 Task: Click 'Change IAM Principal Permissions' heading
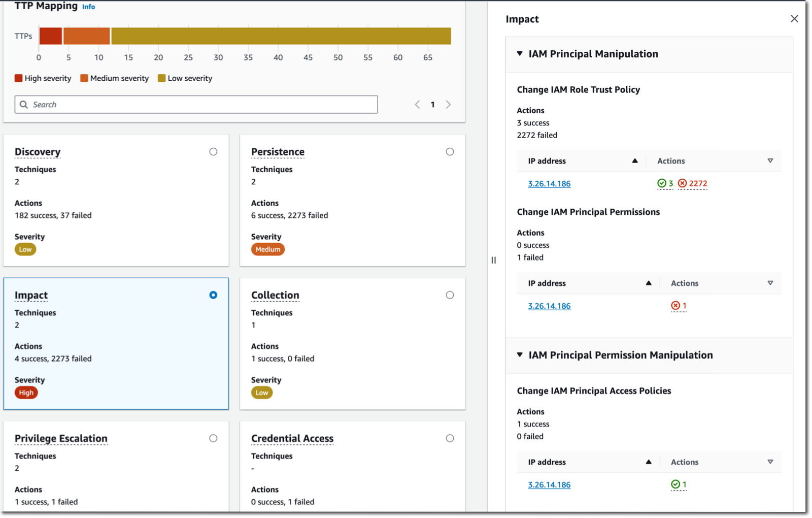coord(589,212)
